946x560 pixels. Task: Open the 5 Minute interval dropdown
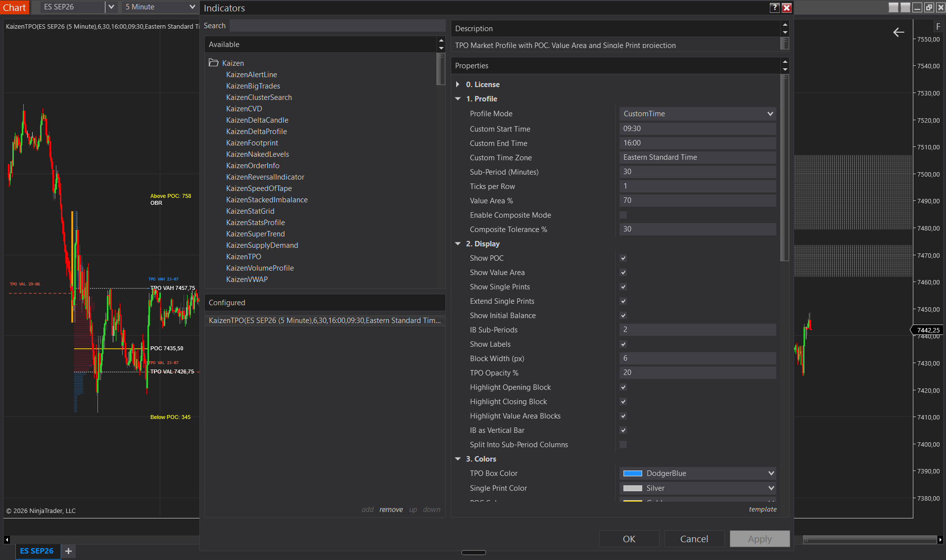(x=192, y=7)
